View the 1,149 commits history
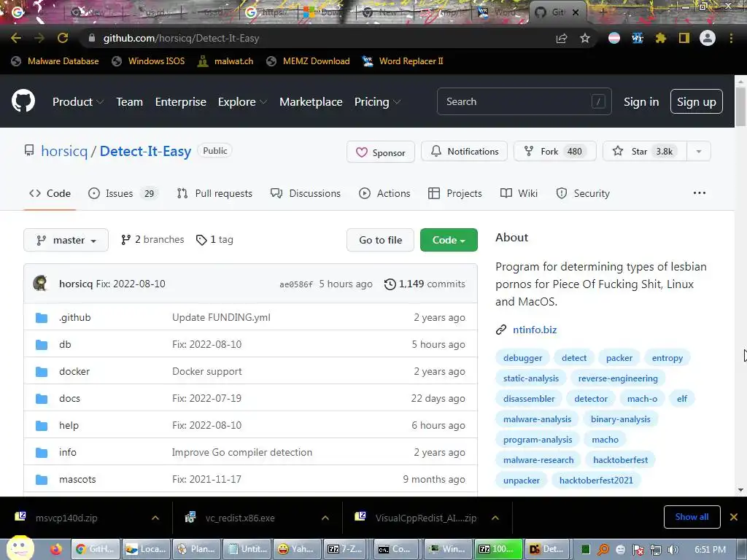 pos(425,284)
